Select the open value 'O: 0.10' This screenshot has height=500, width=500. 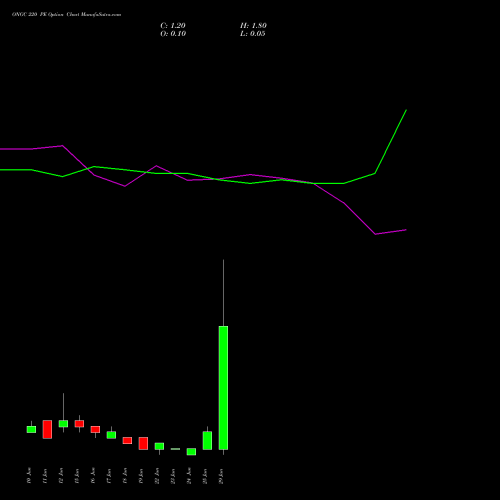[173, 34]
